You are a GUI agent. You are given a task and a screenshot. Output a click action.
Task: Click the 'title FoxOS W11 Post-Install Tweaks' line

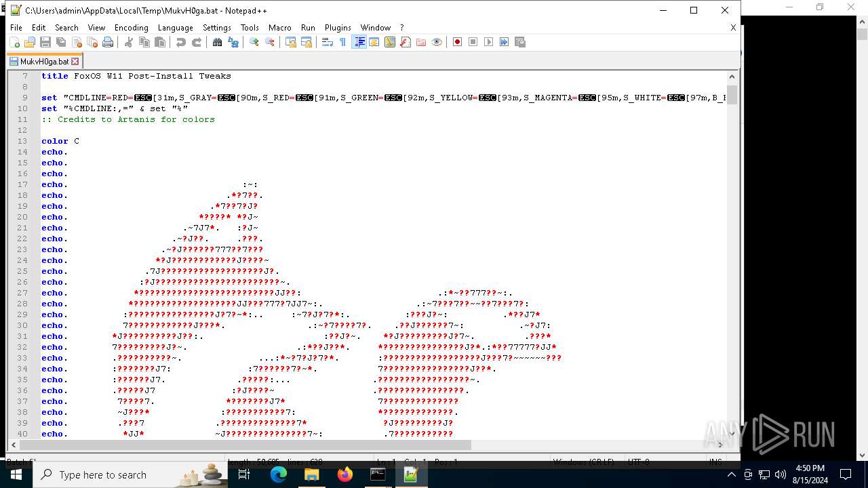(136, 76)
